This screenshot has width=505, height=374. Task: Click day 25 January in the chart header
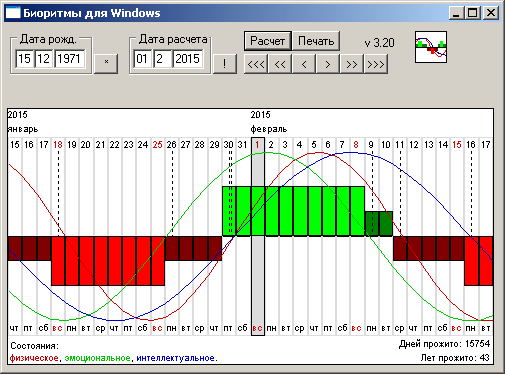point(157,145)
